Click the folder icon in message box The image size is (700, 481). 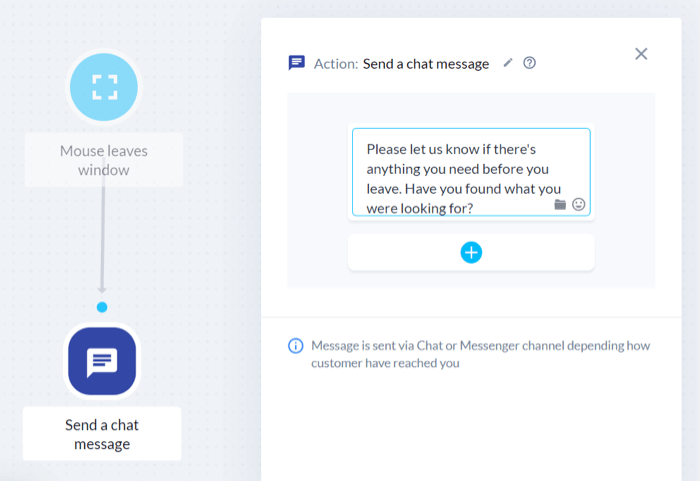[560, 205]
